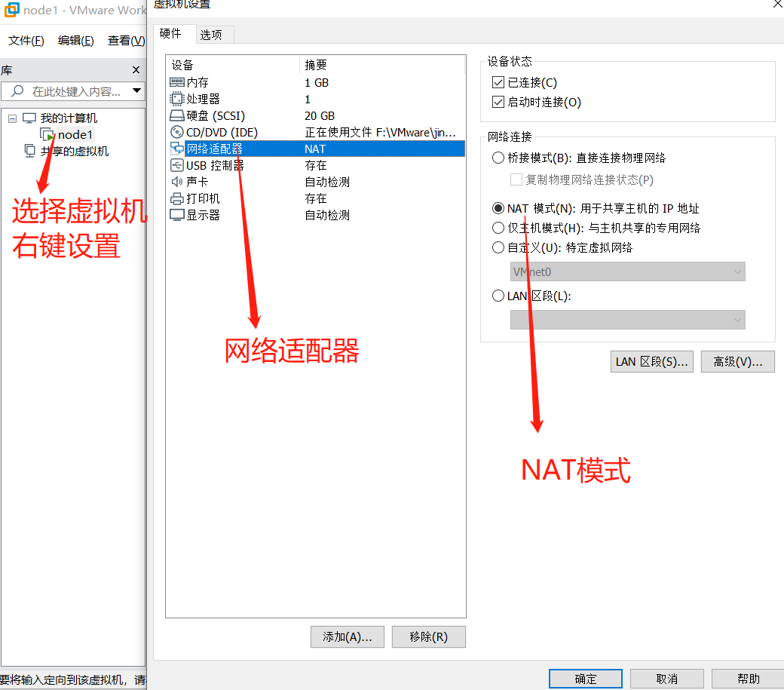Click the 添加(A)... button
784x690 pixels.
(x=347, y=636)
